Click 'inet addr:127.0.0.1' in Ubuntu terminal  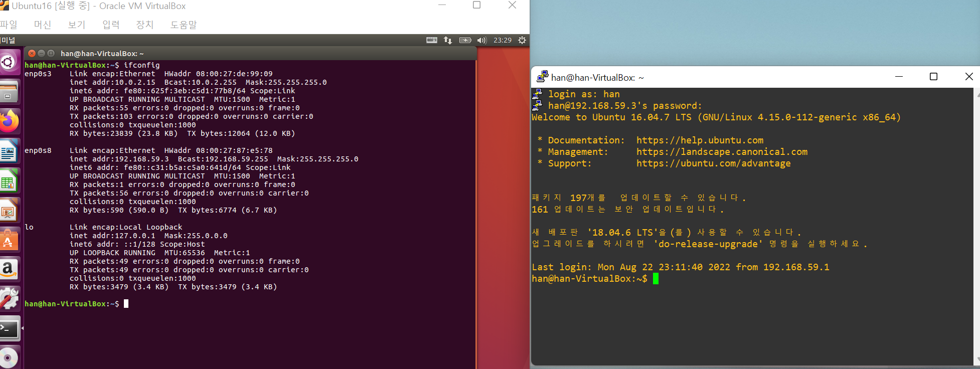pos(112,236)
